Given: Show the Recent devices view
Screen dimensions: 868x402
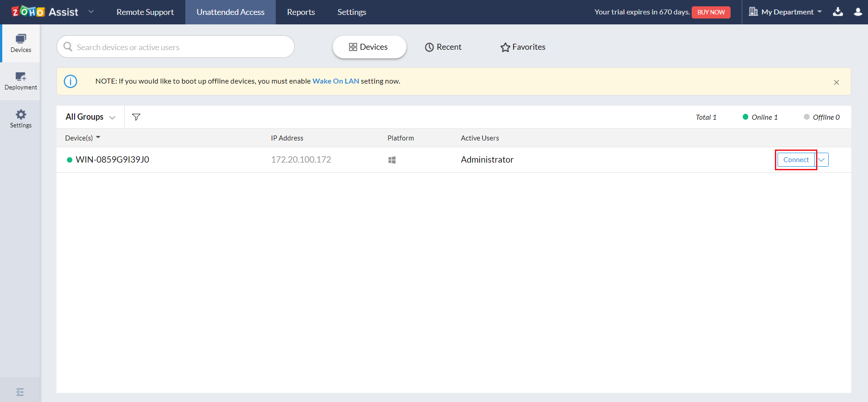Looking at the screenshot, I should 443,47.
